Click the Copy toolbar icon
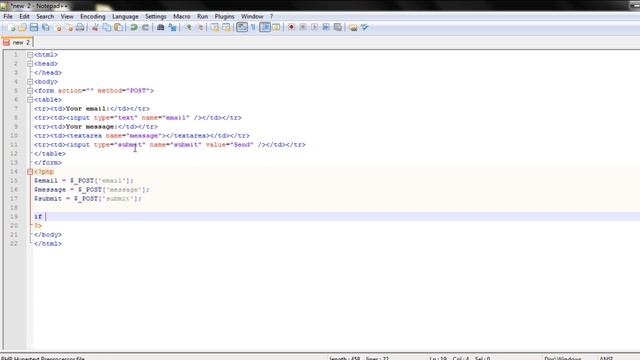Image resolution: width=640 pixels, height=360 pixels. click(x=107, y=27)
